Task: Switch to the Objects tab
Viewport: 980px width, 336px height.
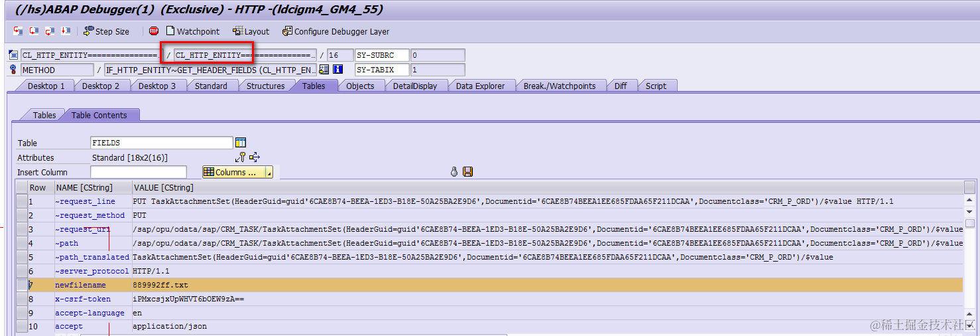Action: tap(360, 86)
